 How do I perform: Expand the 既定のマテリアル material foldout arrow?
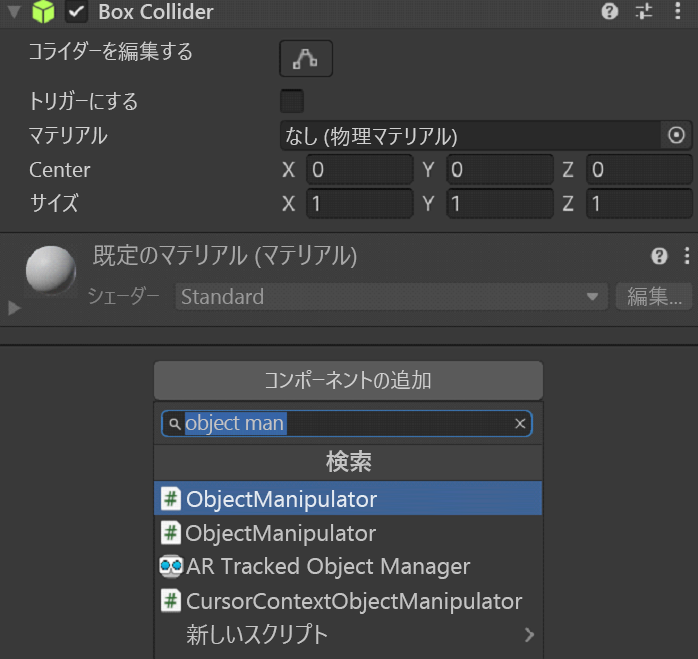tap(14, 307)
